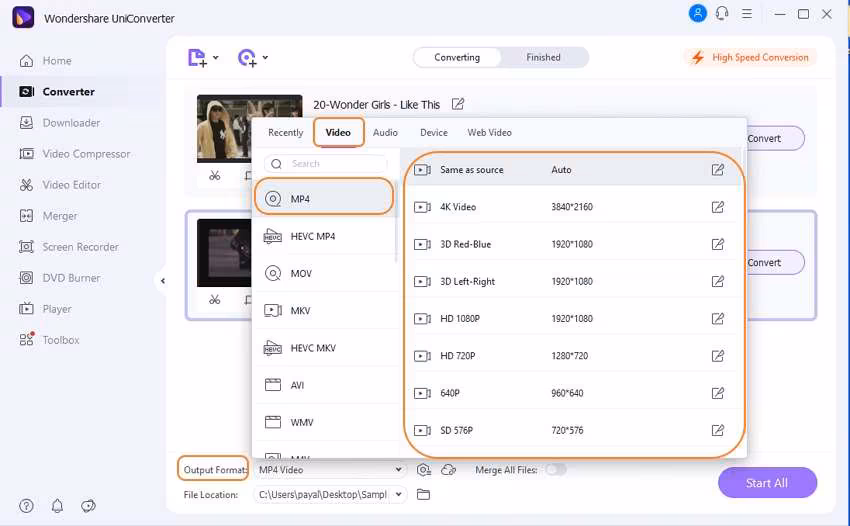This screenshot has width=850, height=526.
Task: Select the 3D Red-Blue preset
Action: [572, 245]
